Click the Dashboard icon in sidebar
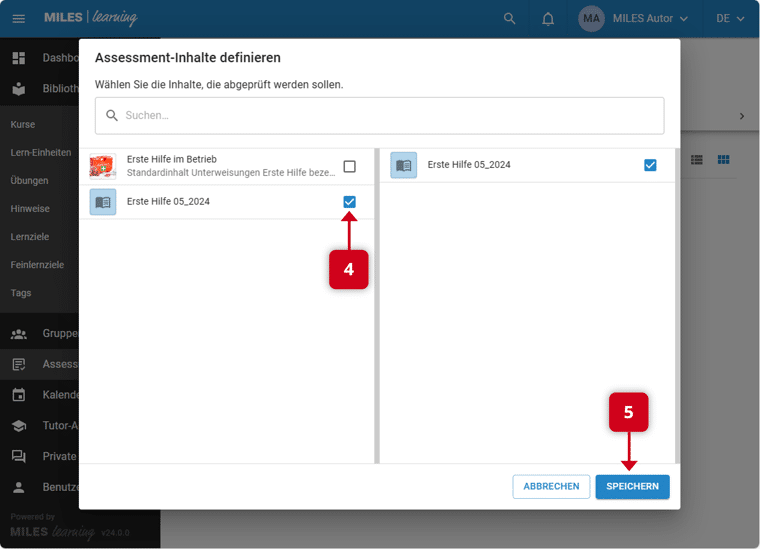 (18, 58)
